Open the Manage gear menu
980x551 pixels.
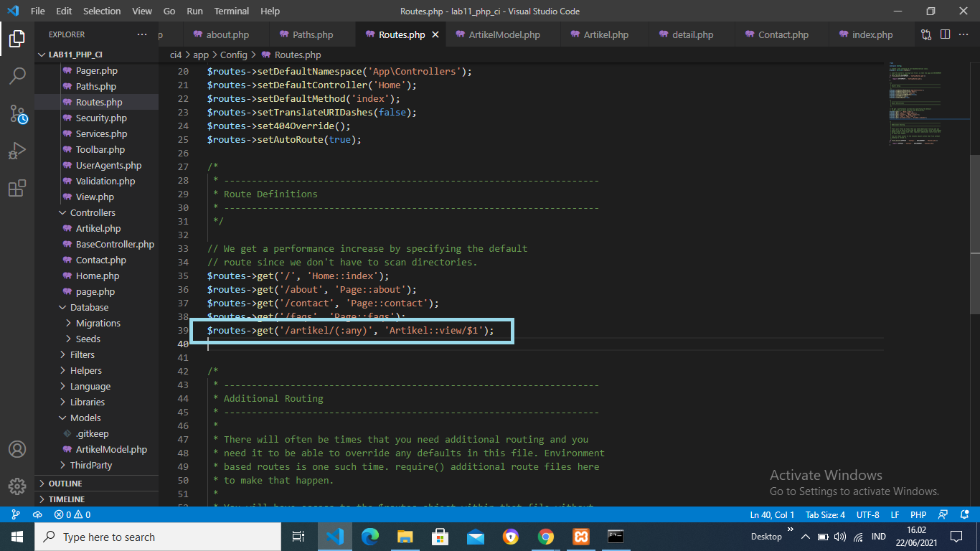(x=17, y=486)
